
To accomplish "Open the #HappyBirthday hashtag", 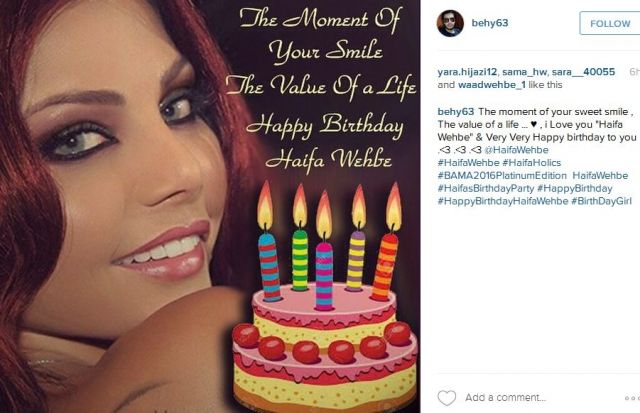I will [x=575, y=189].
